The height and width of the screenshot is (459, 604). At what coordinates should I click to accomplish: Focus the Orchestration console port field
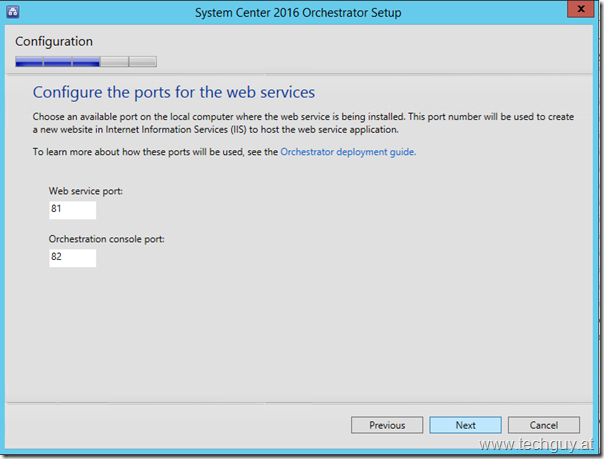point(72,258)
